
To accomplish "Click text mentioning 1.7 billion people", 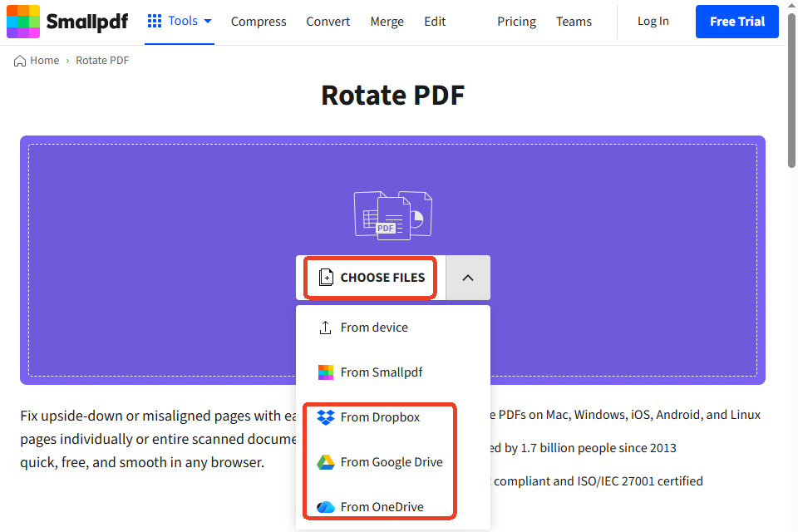I will [x=584, y=448].
